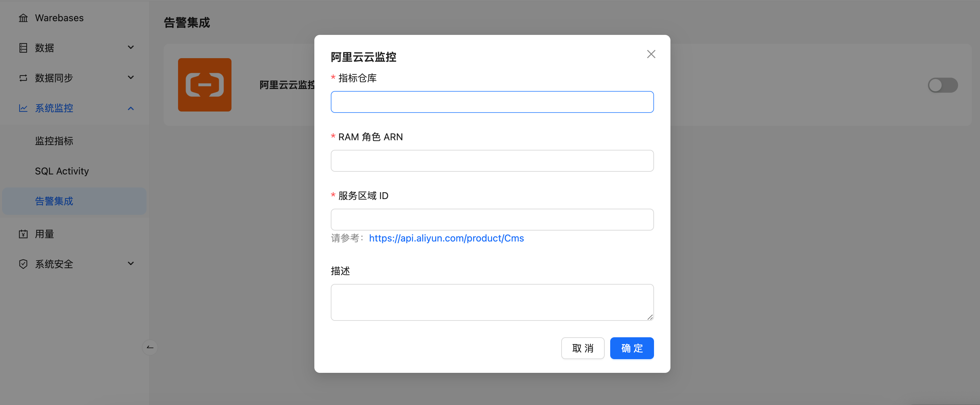The width and height of the screenshot is (980, 405).
Task: Open Warebases in the sidebar
Action: point(74,18)
